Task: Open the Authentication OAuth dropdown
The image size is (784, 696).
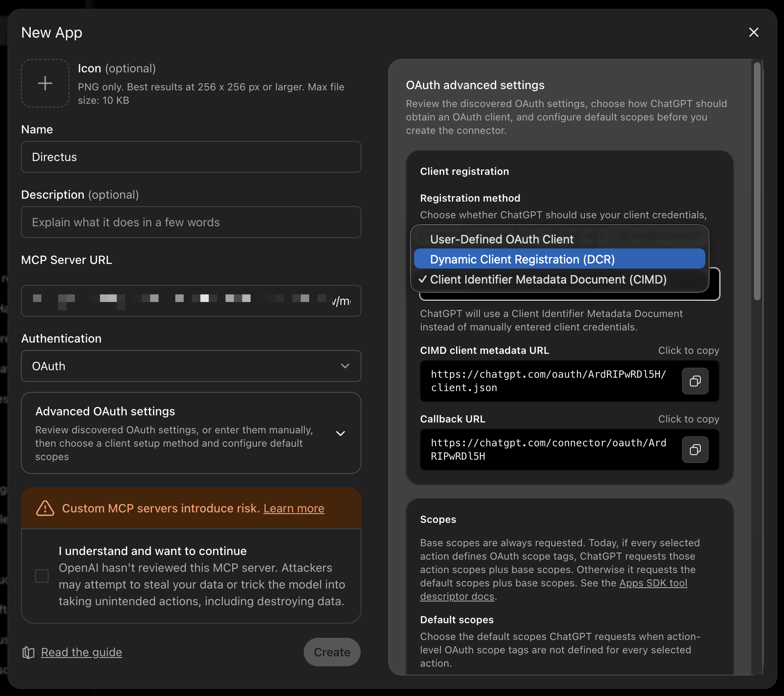Action: 191,366
